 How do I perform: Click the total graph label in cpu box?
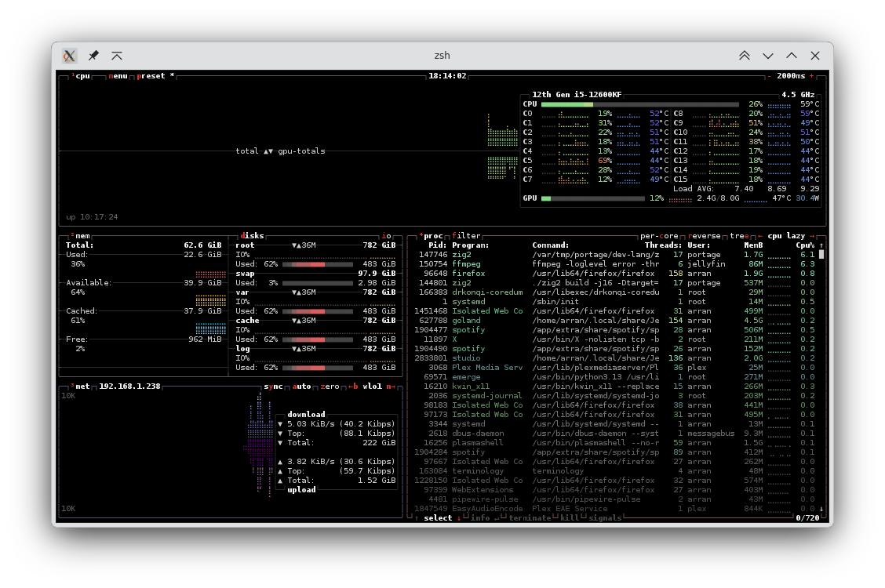tap(246, 151)
